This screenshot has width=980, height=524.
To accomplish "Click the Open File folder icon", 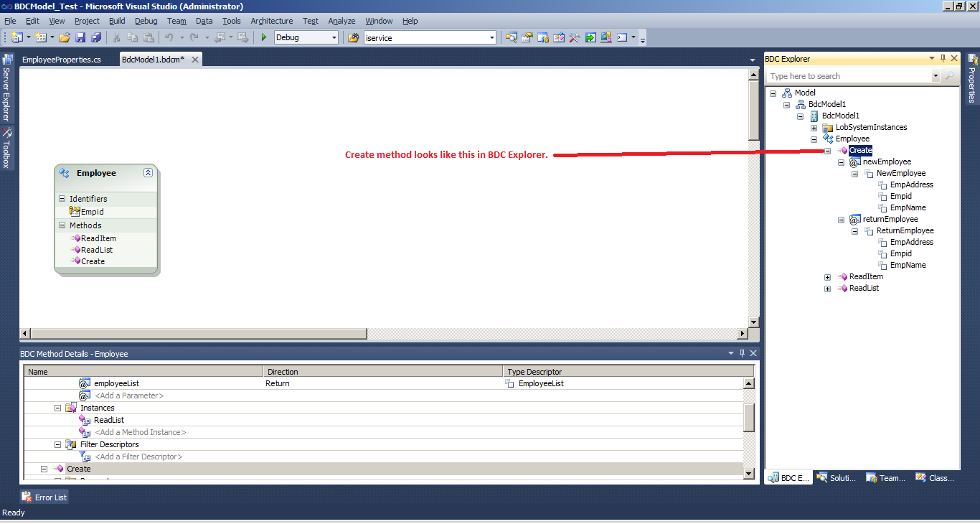I will 65,37.
